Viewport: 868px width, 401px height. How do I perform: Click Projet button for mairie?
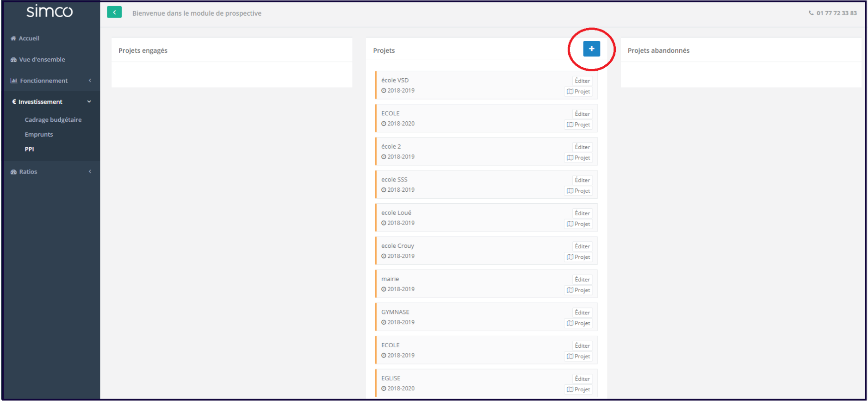tap(578, 290)
